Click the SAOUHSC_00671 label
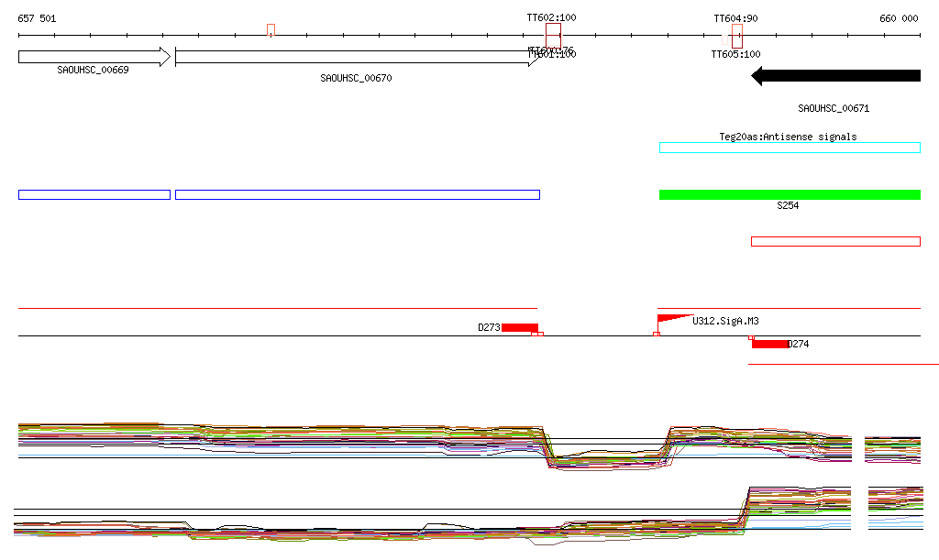Viewport: 939px width, 560px height. 834,108
